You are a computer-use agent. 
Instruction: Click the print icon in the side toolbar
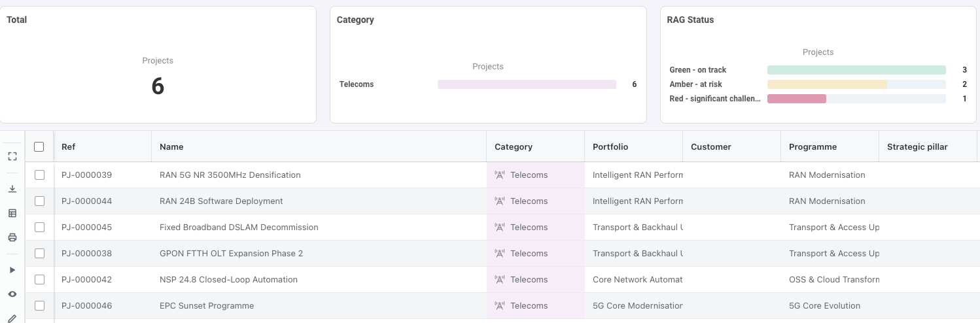12,237
